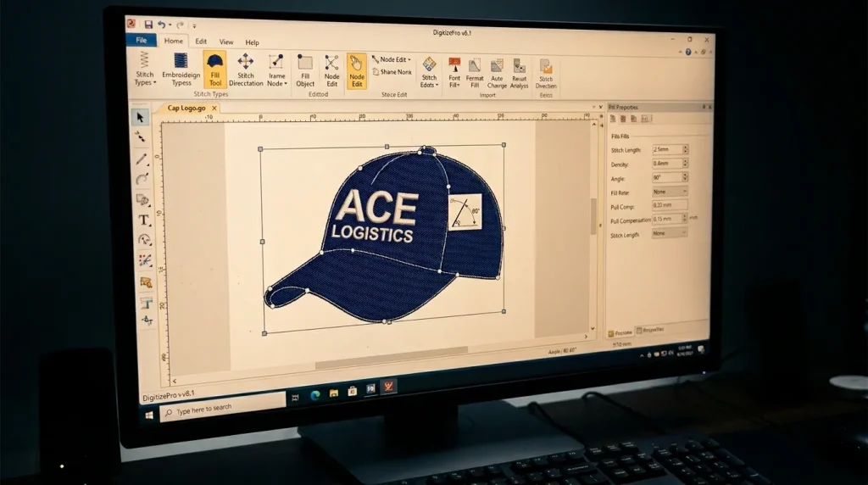Switch to the Properties panel tab

[650, 330]
